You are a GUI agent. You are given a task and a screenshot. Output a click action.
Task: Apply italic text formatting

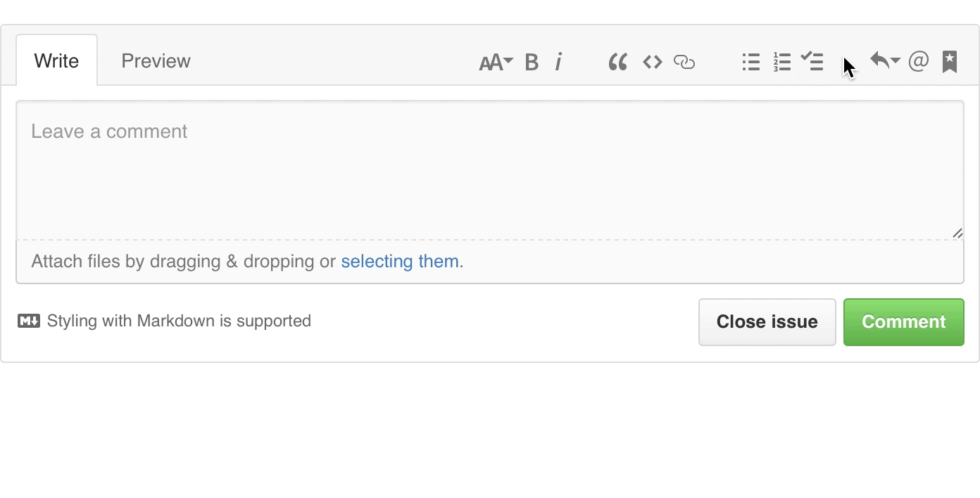558,63
